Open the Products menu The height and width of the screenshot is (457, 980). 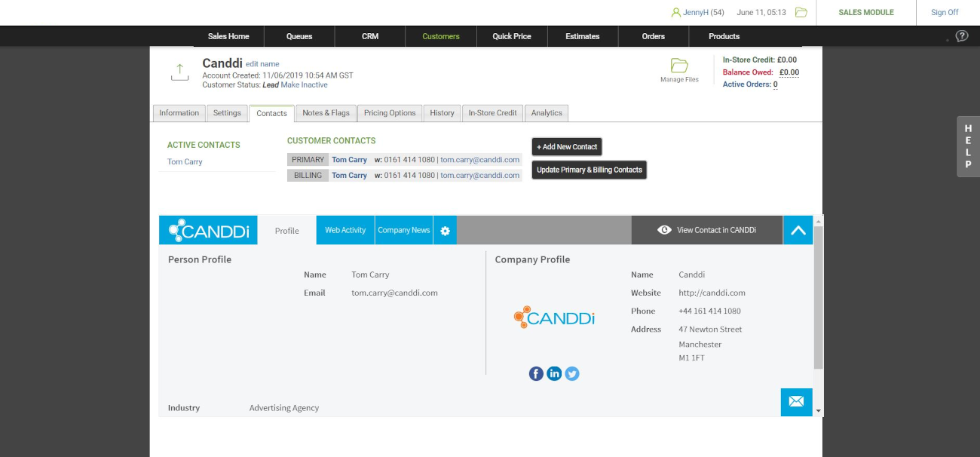coord(724,36)
